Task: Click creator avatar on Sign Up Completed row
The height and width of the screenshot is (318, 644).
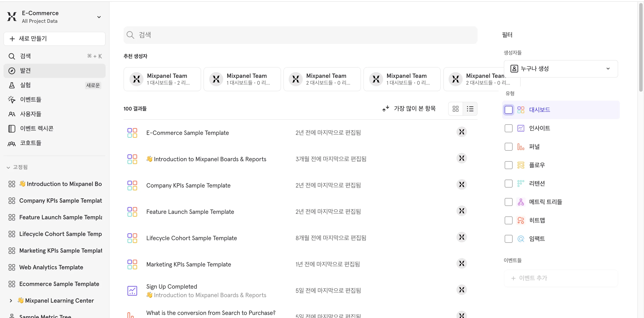Action: [x=462, y=290]
